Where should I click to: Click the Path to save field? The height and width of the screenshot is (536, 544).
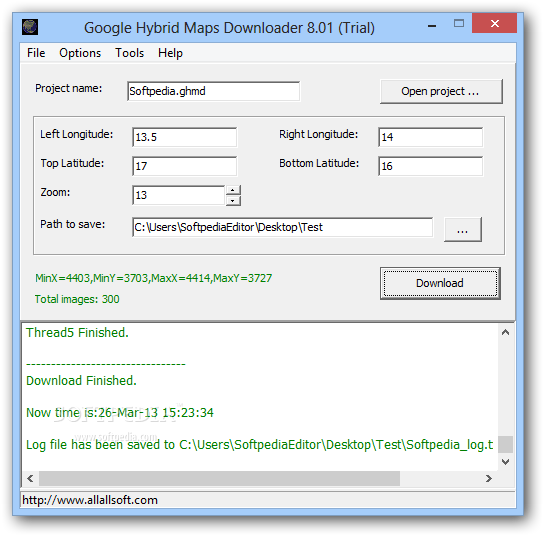282,227
